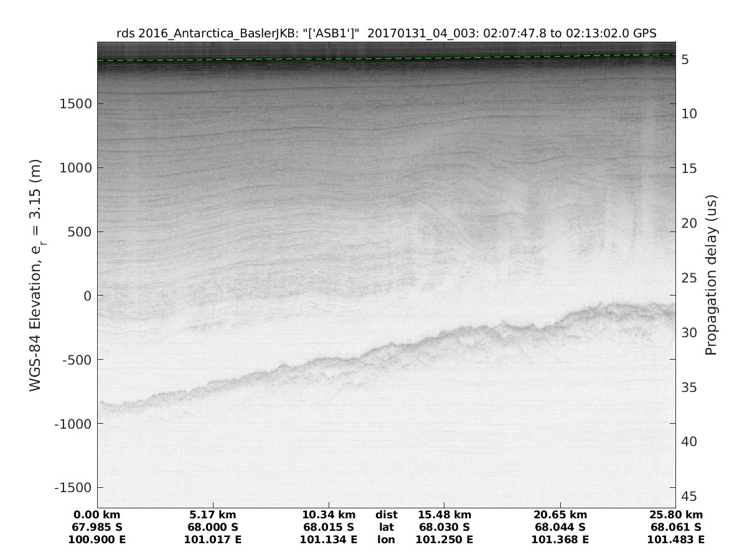Click the 1500 elevation tick label

[x=77, y=104]
